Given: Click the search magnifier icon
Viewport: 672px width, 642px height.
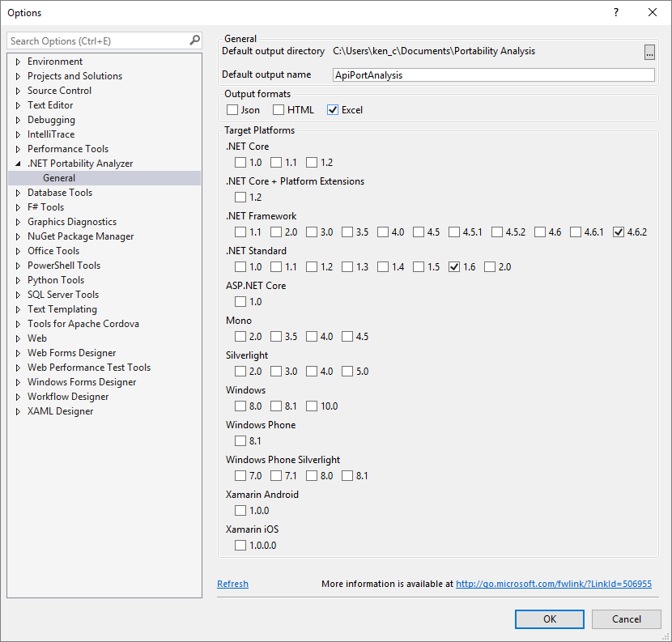Looking at the screenshot, I should pos(194,40).
